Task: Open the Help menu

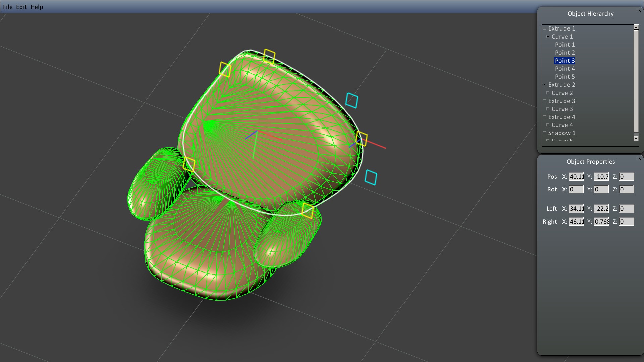Action: pyautogui.click(x=37, y=7)
